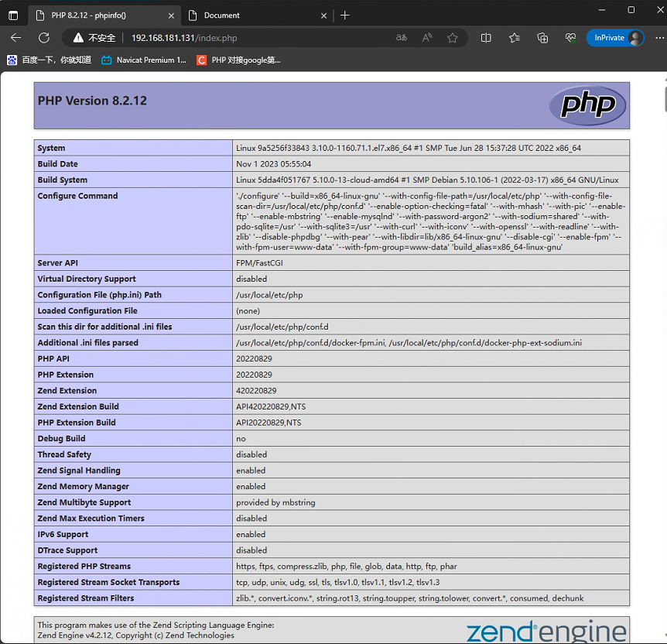Click the Zend Multibyte Support value
The width and height of the screenshot is (667, 644).
coord(275,502)
